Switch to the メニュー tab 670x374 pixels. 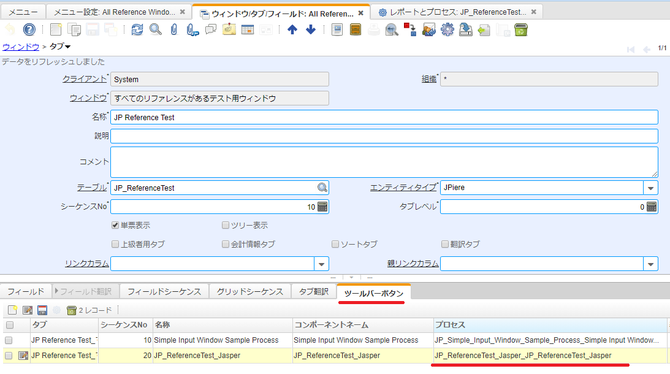pos(23,12)
